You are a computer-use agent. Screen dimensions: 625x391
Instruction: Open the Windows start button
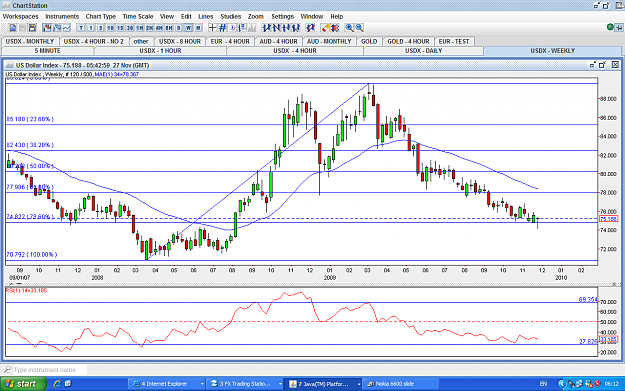(x=23, y=384)
